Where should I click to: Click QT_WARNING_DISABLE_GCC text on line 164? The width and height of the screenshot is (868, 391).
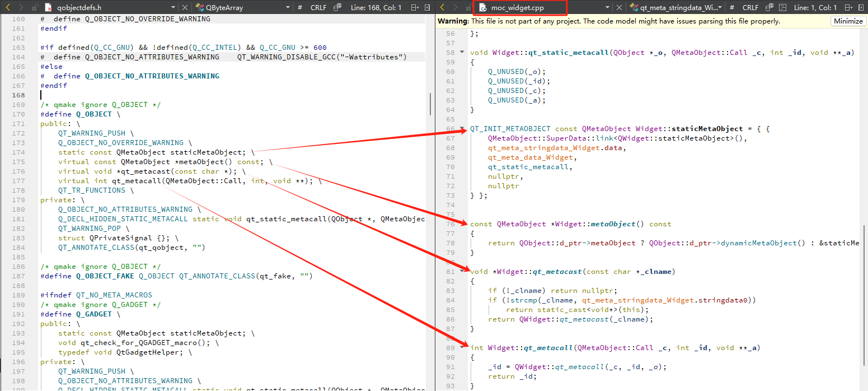[322, 57]
